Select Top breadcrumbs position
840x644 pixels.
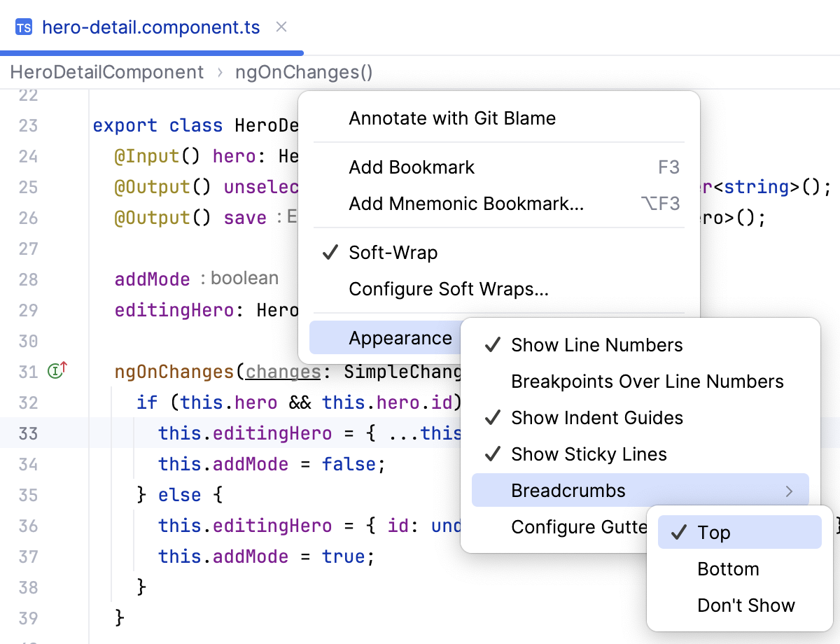(x=714, y=533)
